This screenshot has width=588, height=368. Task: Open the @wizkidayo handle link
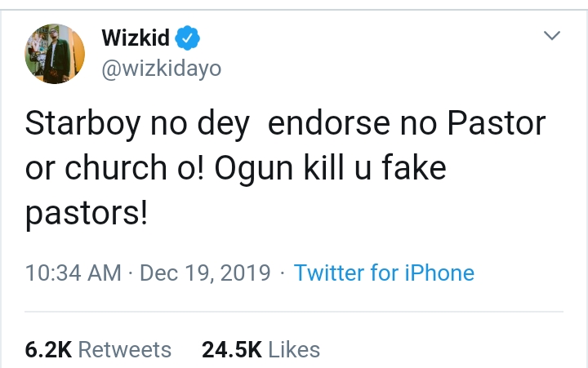click(161, 70)
